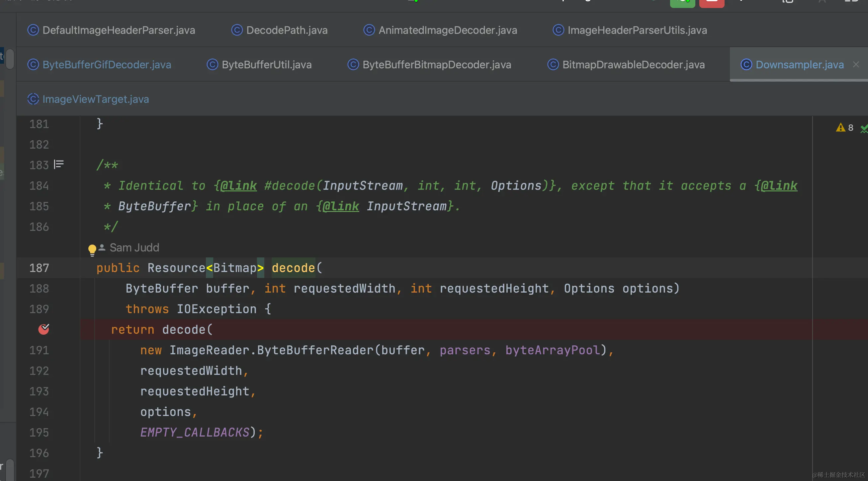This screenshot has width=868, height=481.
Task: Switch to ByteBufferUtil.java tab
Action: pyautogui.click(x=259, y=65)
